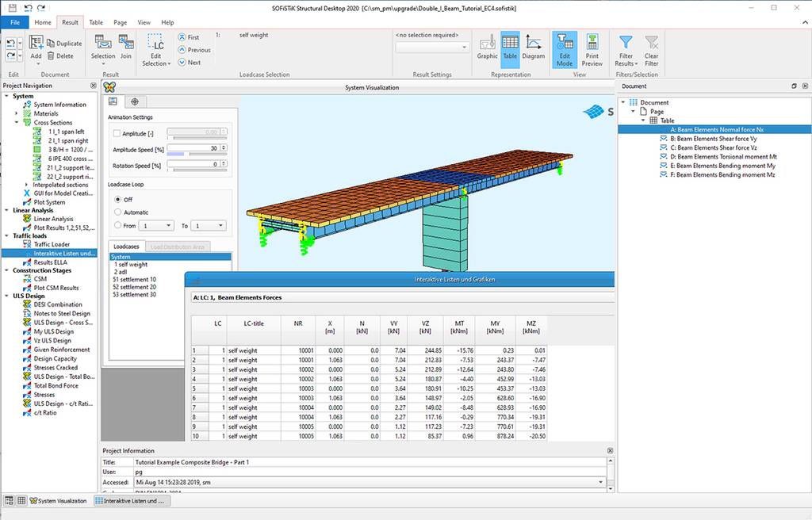Click the undo icon in title bar
The height and width of the screenshot is (520, 812).
[28, 8]
